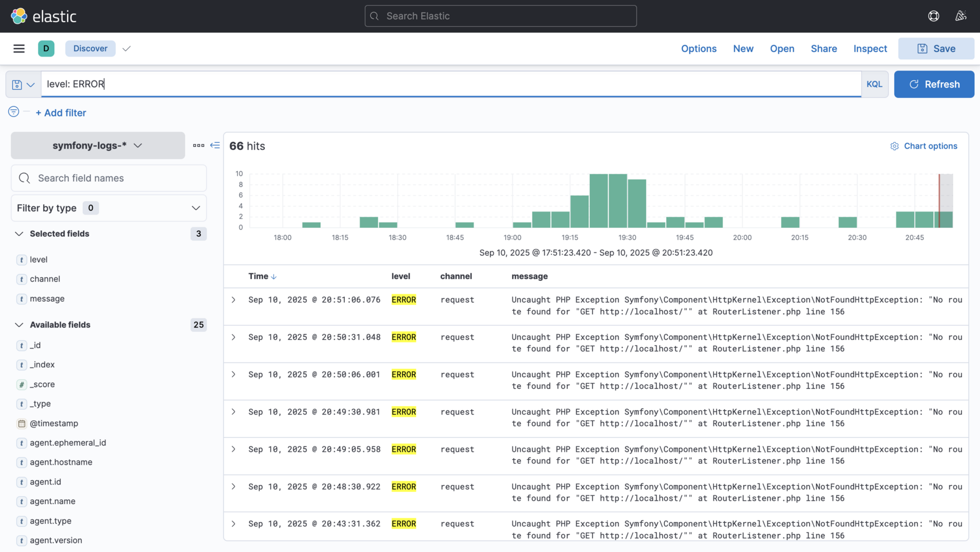Open index pattern options (three dots)
980x552 pixels.
point(198,146)
